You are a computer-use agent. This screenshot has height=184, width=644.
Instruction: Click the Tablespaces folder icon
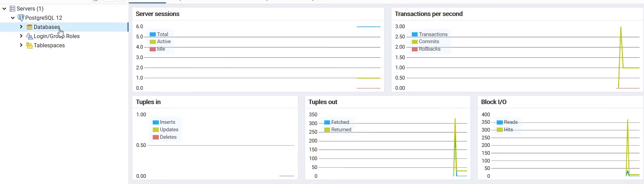[x=30, y=45]
